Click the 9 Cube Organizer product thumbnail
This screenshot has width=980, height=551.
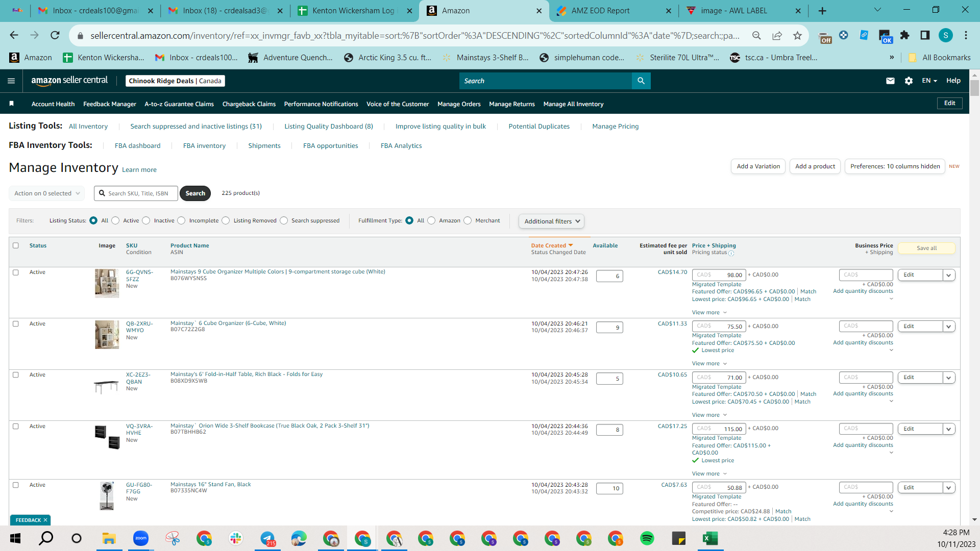(x=107, y=283)
